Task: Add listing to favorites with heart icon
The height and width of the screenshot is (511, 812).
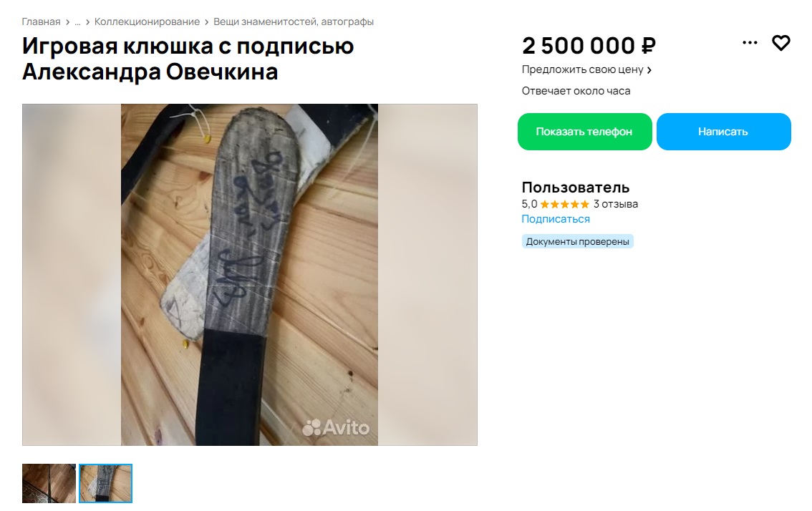Action: click(780, 42)
